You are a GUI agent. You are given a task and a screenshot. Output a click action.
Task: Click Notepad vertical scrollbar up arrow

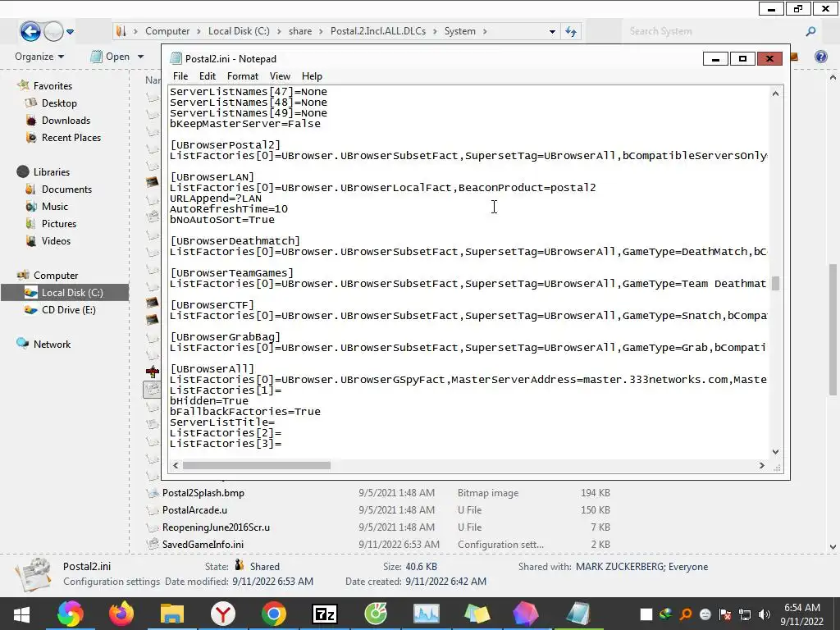(775, 94)
